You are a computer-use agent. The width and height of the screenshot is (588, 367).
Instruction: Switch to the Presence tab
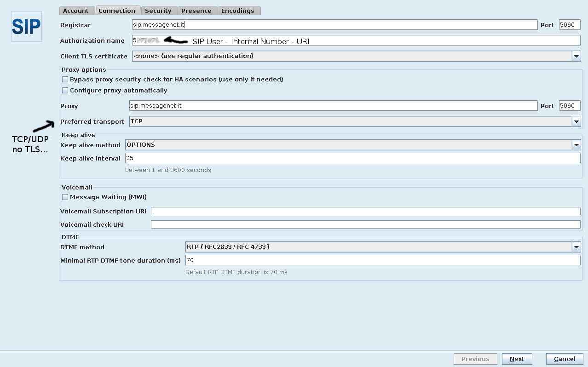pyautogui.click(x=196, y=11)
